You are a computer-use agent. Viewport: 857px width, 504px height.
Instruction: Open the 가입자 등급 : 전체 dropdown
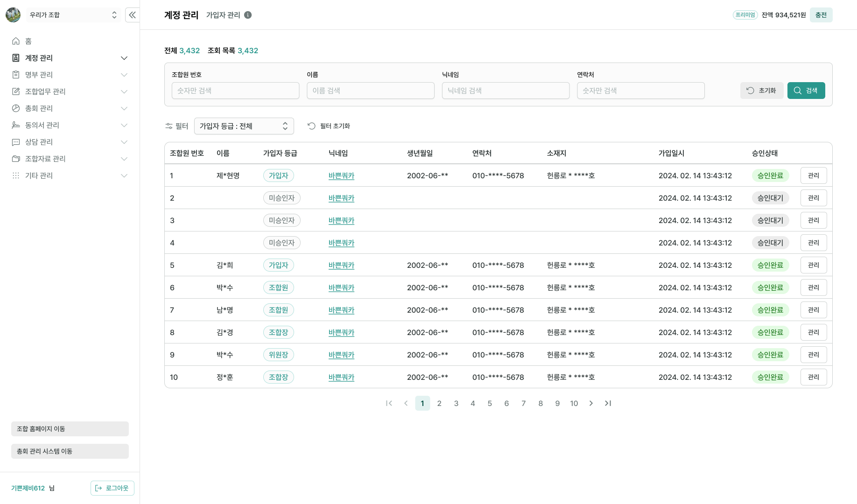click(244, 126)
